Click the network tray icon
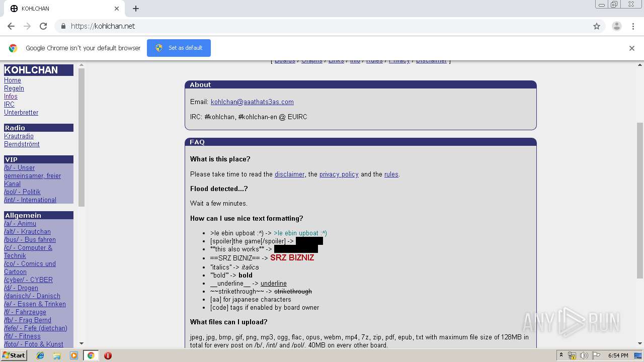The height and width of the screenshot is (362, 644). click(x=572, y=355)
